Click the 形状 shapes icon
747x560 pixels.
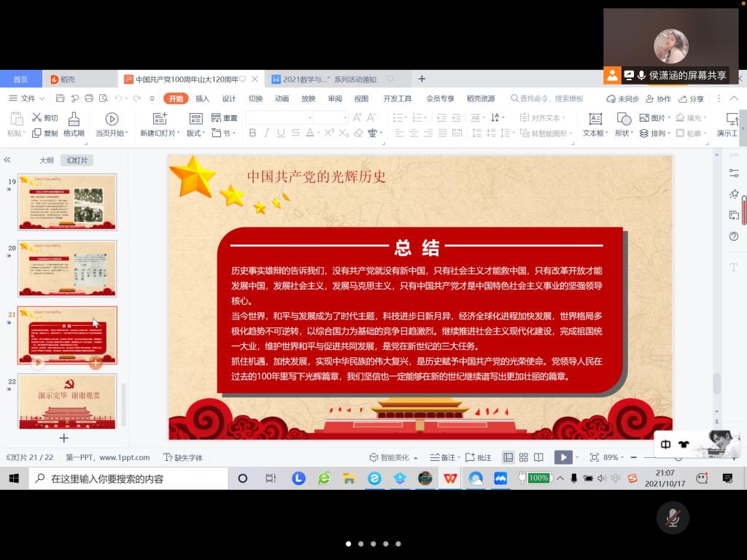coord(624,119)
